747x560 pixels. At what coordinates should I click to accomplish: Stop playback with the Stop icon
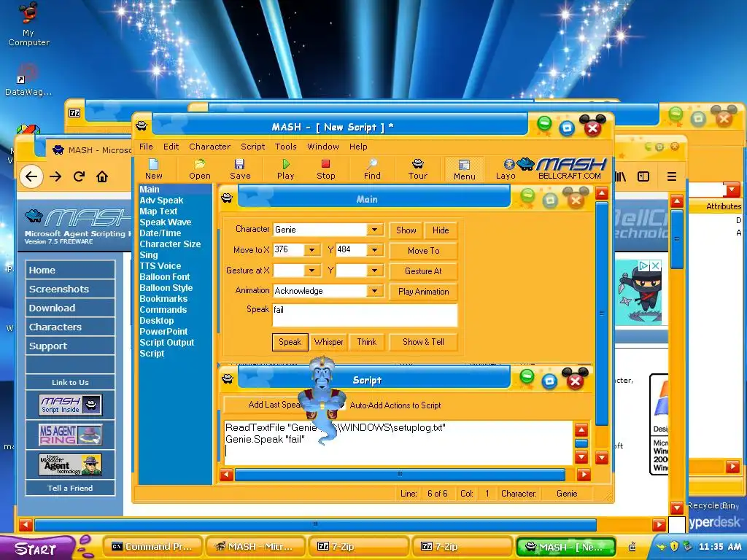click(x=326, y=169)
